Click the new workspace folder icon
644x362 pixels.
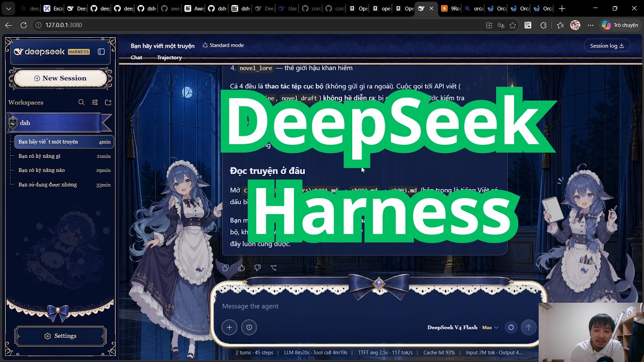coord(108,102)
